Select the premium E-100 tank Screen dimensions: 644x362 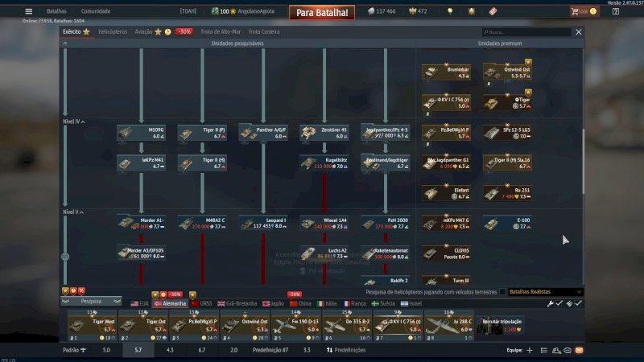pyautogui.click(x=508, y=224)
